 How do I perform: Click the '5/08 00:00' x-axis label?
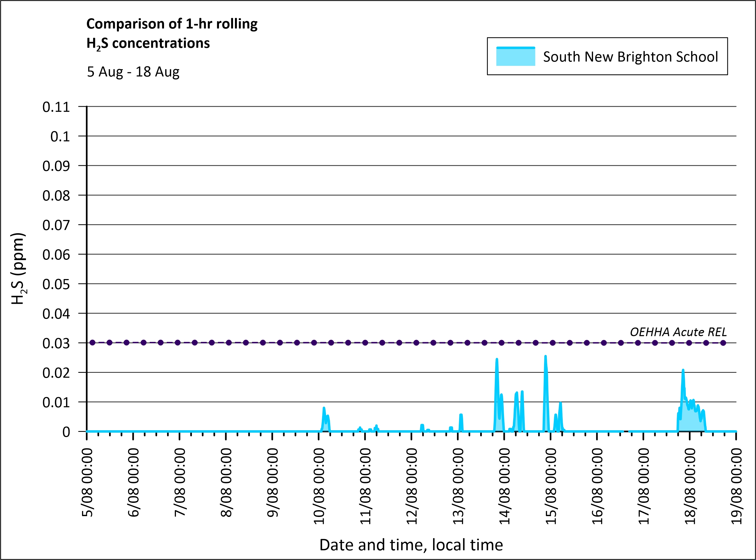pyautogui.click(x=88, y=483)
